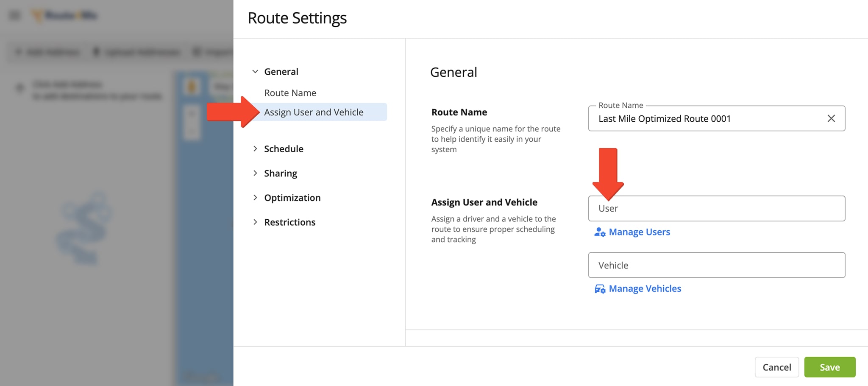Open the Vehicle selection field
The image size is (868, 386).
[717, 265]
